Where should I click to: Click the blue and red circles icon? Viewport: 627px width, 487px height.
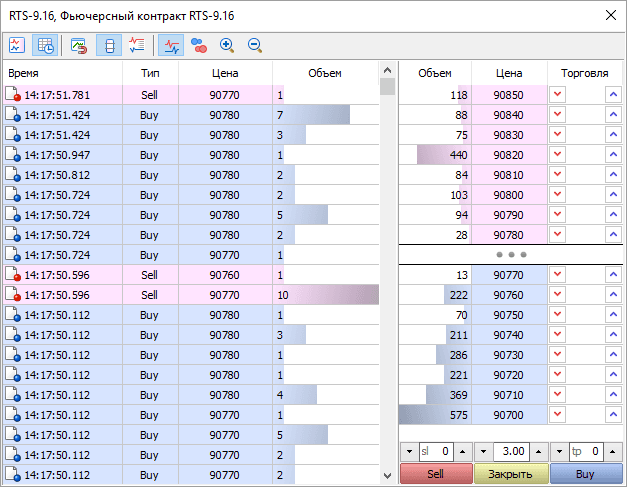click(199, 45)
